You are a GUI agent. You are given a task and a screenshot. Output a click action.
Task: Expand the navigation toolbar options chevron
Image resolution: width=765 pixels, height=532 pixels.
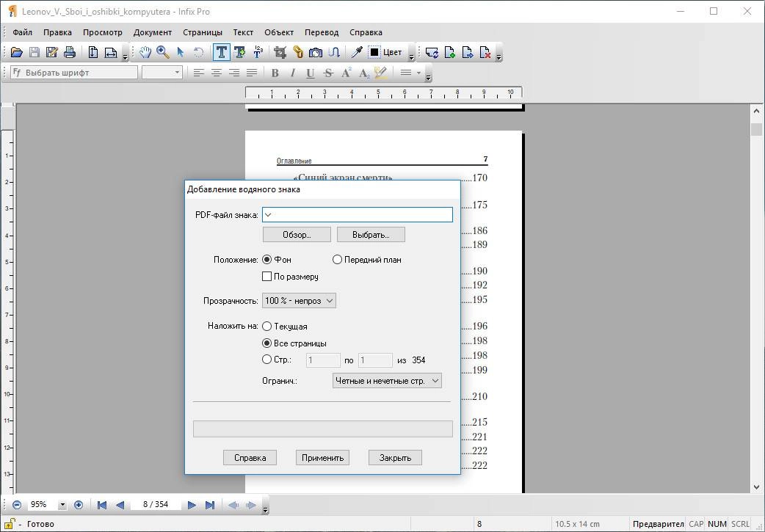tap(266, 510)
